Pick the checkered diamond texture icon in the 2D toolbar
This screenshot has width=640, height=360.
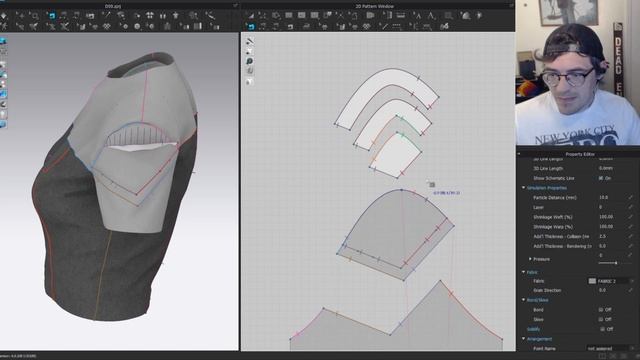pyautogui.click(x=367, y=27)
